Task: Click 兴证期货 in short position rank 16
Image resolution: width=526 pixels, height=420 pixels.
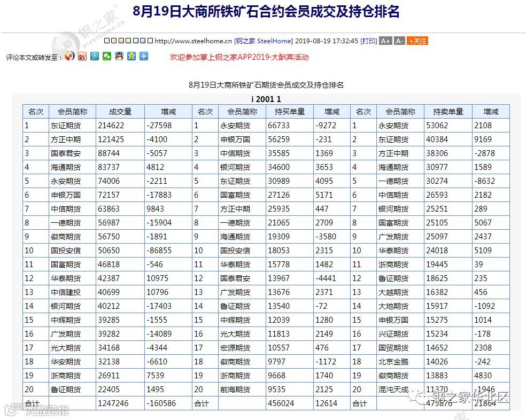Action: pos(393,334)
